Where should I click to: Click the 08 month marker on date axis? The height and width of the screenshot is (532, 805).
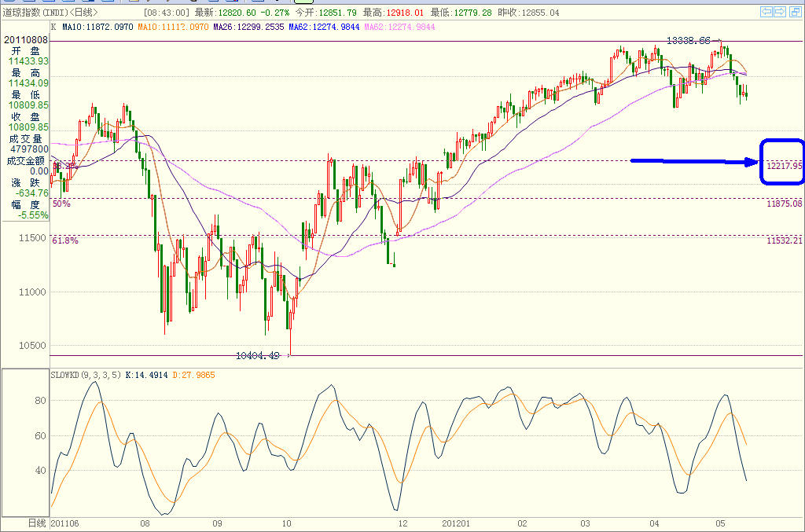coord(145,524)
